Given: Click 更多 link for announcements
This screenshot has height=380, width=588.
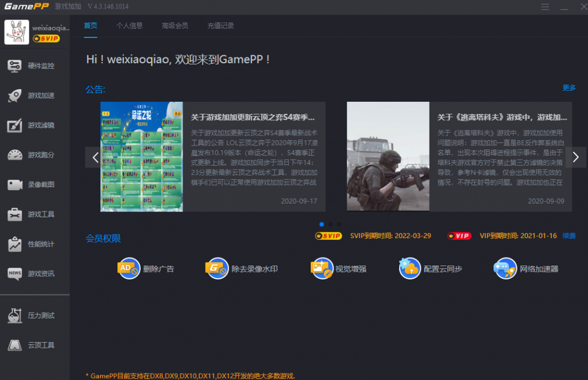Looking at the screenshot, I should 569,87.
